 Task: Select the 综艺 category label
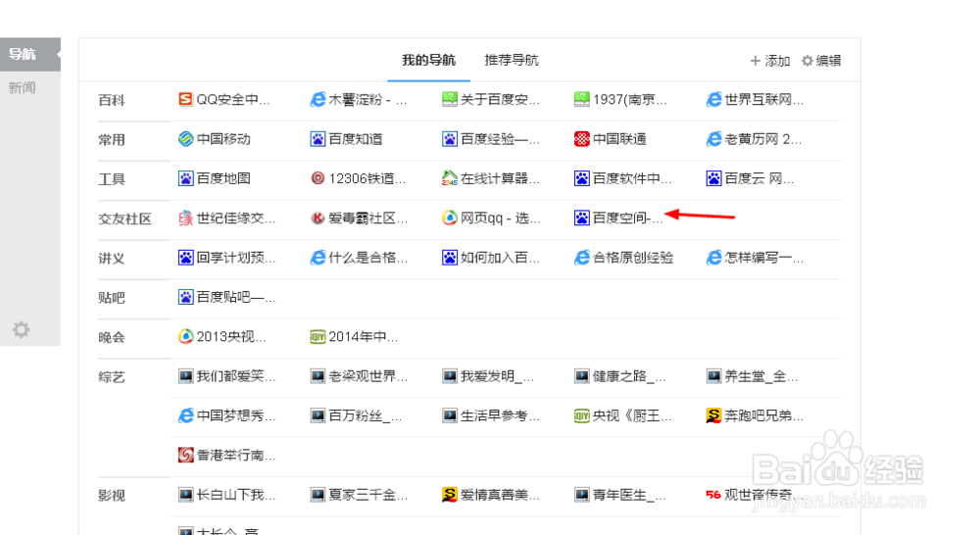pyautogui.click(x=112, y=377)
